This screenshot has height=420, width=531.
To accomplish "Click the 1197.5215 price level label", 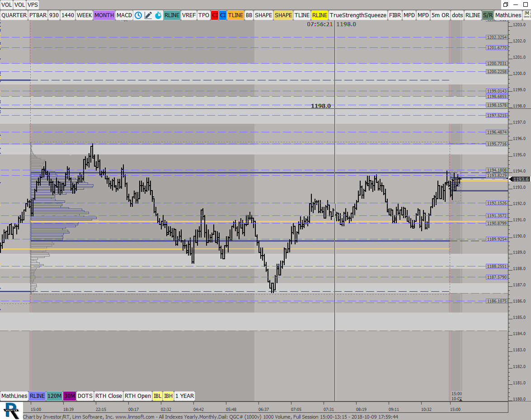I will point(497,116).
